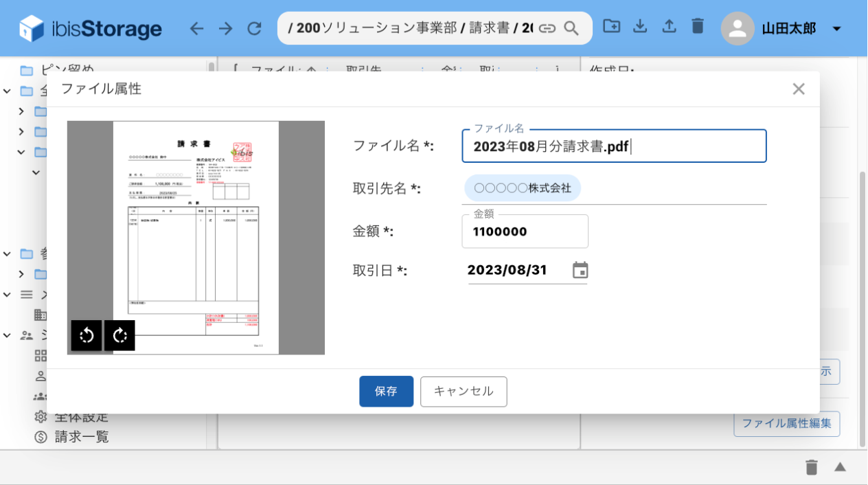Click the キャンセル button
The image size is (868, 485).
[464, 392]
